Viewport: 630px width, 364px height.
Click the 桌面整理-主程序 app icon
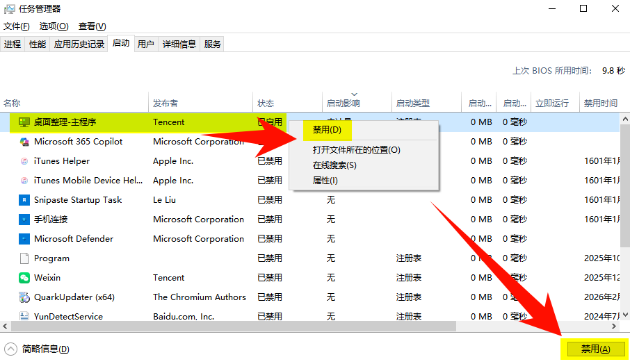(24, 122)
